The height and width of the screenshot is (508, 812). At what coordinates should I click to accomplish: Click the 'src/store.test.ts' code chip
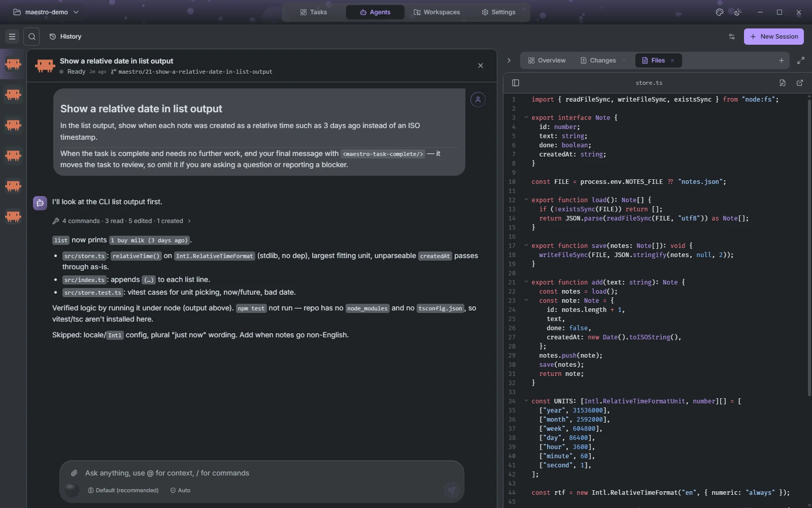(93, 293)
